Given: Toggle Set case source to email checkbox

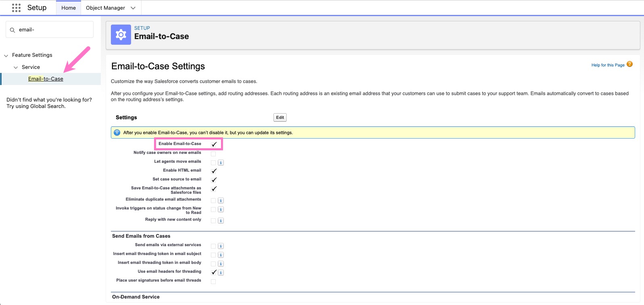Looking at the screenshot, I should (x=214, y=180).
